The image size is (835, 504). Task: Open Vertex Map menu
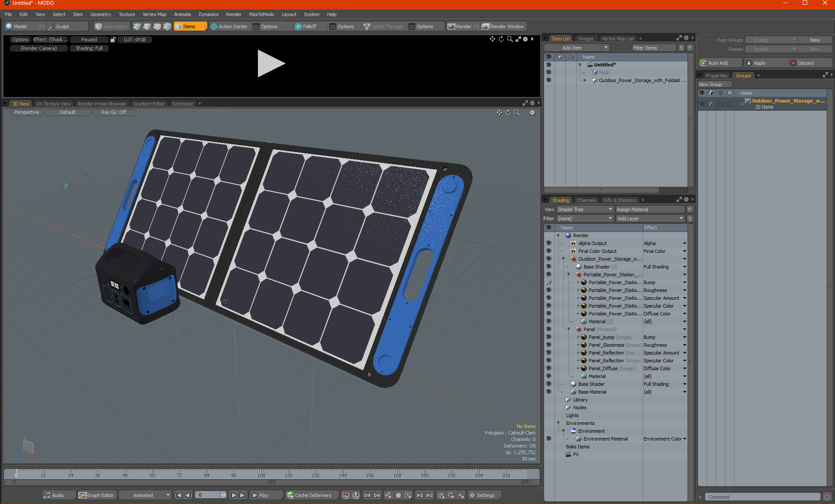154,14
